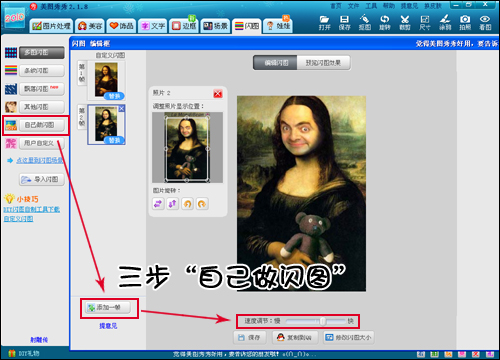This screenshot has width=500, height=360.
Task: Select the 飘落闪图 category button
Action: 42,89
